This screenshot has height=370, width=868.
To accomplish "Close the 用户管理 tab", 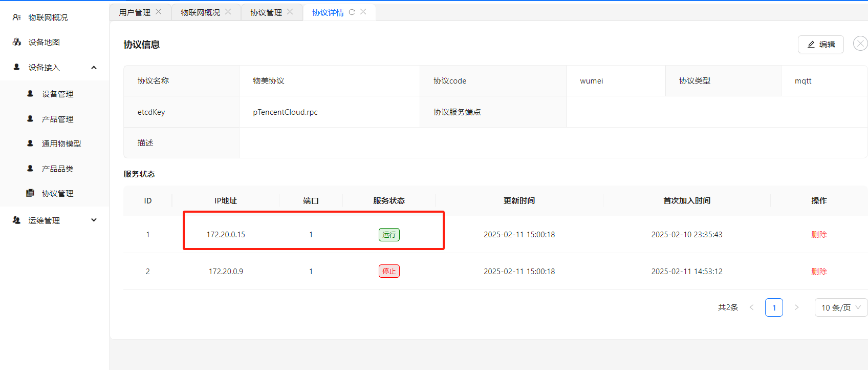I will coord(159,12).
